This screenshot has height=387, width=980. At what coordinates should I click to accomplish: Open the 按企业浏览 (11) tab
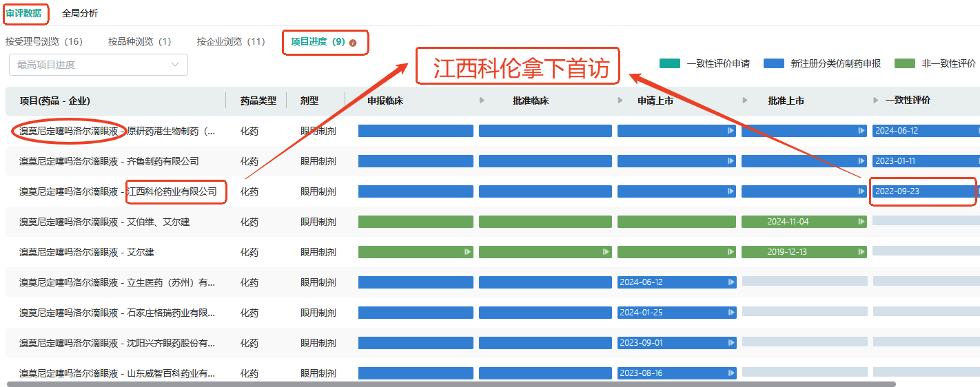click(x=231, y=41)
